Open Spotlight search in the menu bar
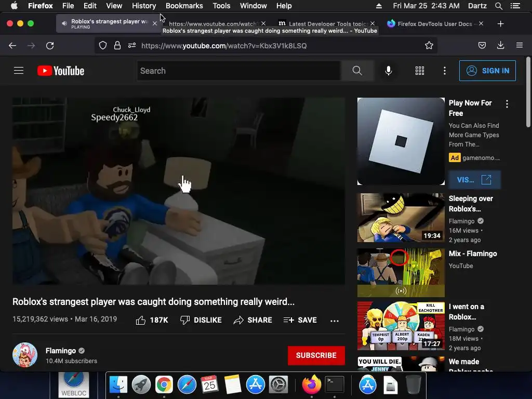 [x=498, y=6]
